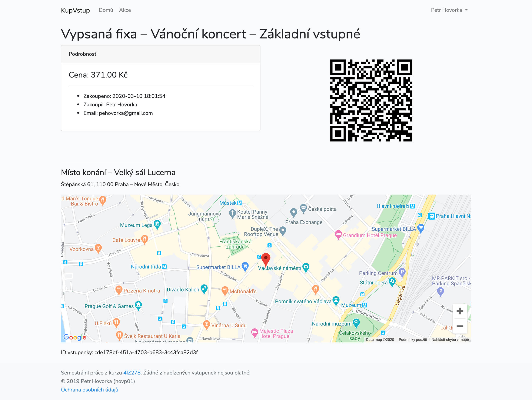The height and width of the screenshot is (400, 532).
Task: Open the McDonald's restaurant marker
Action: click(225, 291)
